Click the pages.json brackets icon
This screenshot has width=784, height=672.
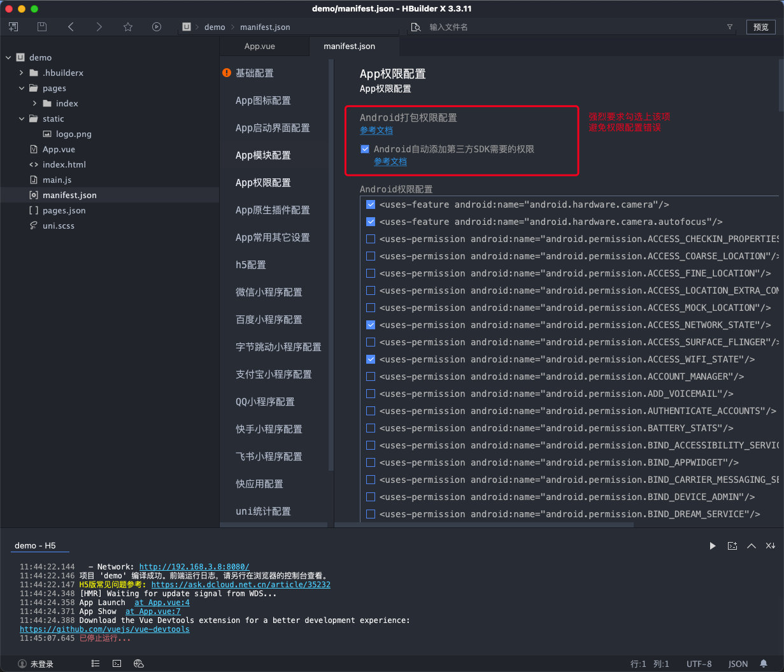coord(34,210)
